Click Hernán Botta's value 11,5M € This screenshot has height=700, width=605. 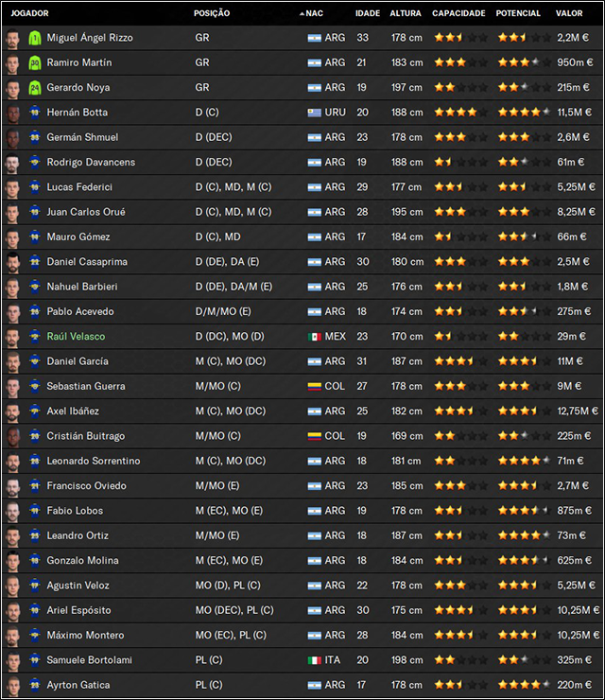tap(574, 113)
